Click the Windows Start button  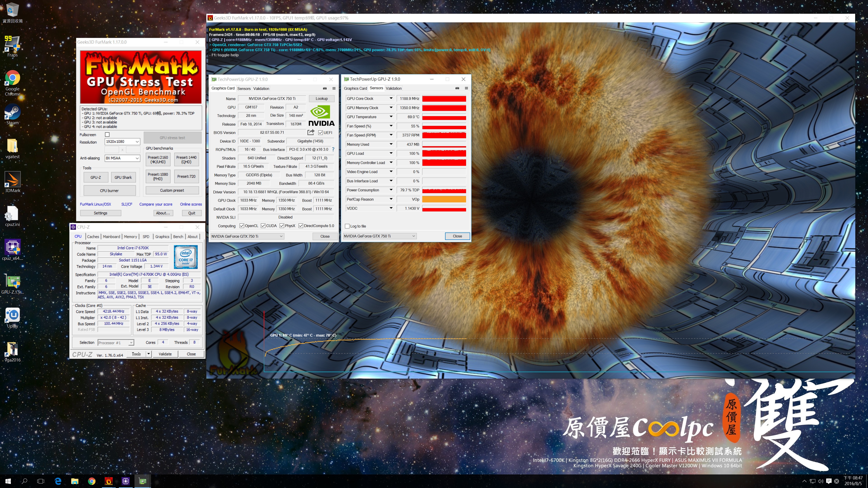[8, 481]
